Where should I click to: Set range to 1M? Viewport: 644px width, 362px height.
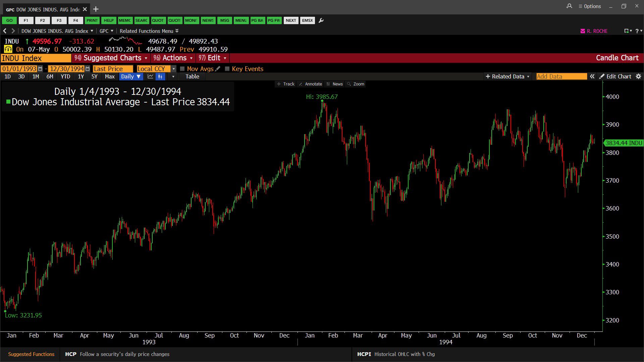(x=36, y=76)
